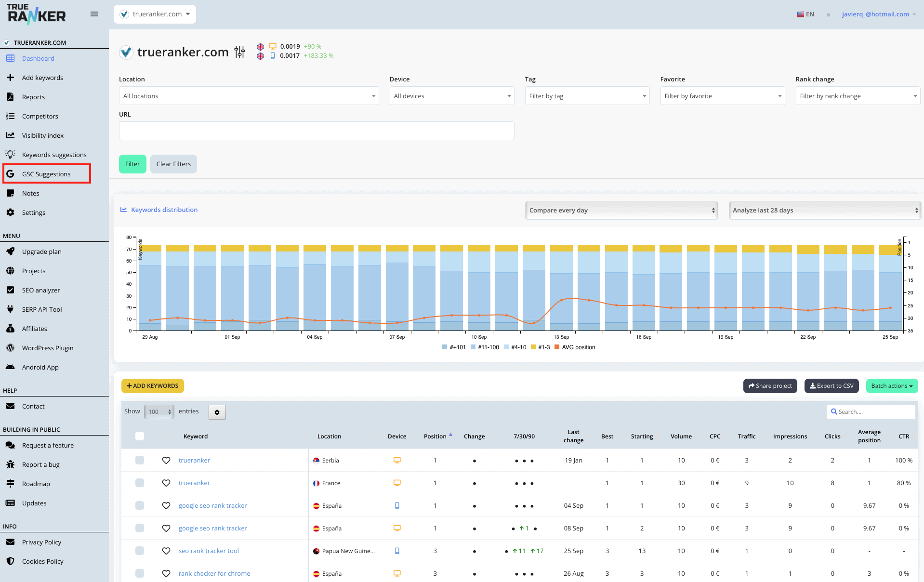
Task: Open the Analyze last 28 days dropdown
Action: point(825,210)
